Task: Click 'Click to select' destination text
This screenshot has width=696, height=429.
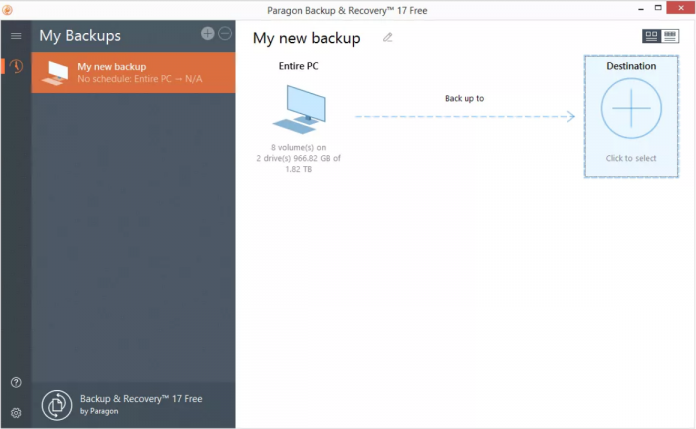Action: click(631, 158)
